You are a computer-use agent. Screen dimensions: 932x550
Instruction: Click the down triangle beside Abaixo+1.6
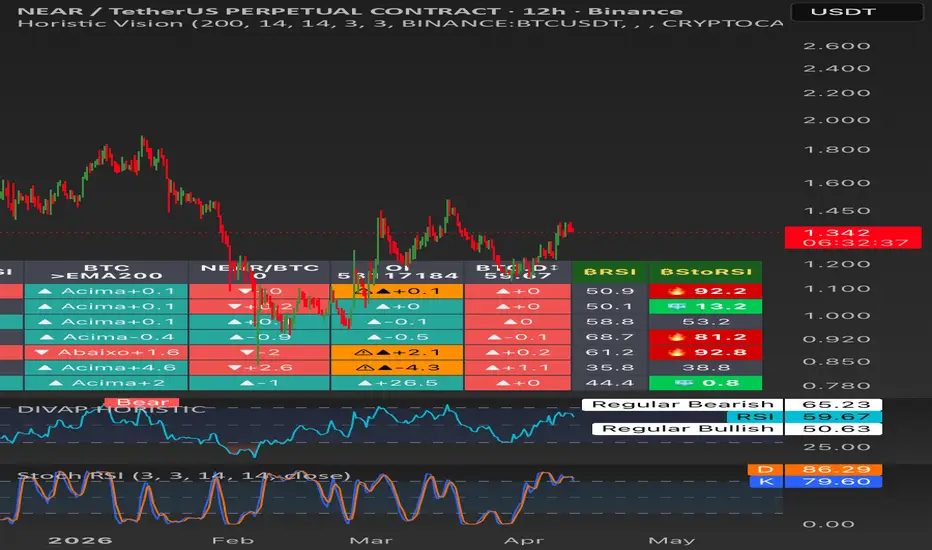click(x=42, y=353)
